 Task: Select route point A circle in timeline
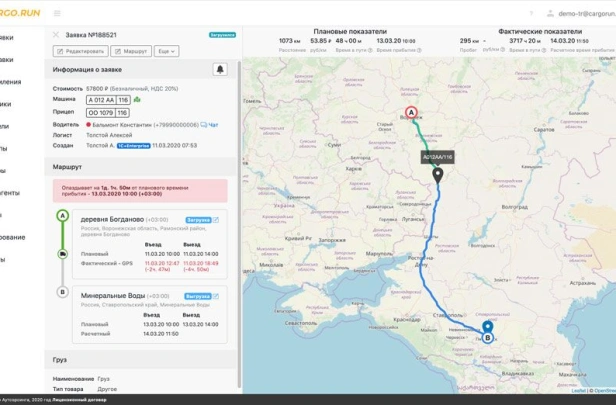63,217
